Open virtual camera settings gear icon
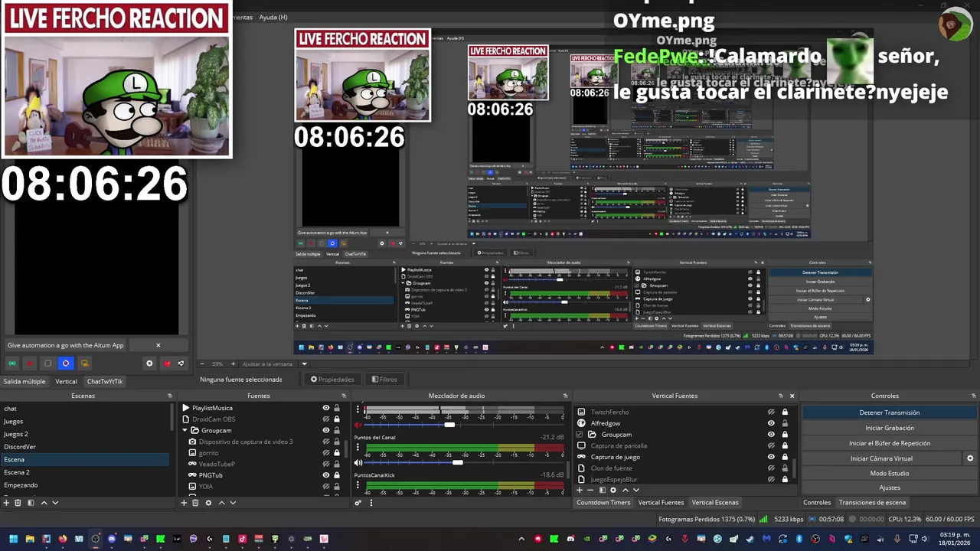Image resolution: width=980 pixels, height=551 pixels. tap(970, 458)
